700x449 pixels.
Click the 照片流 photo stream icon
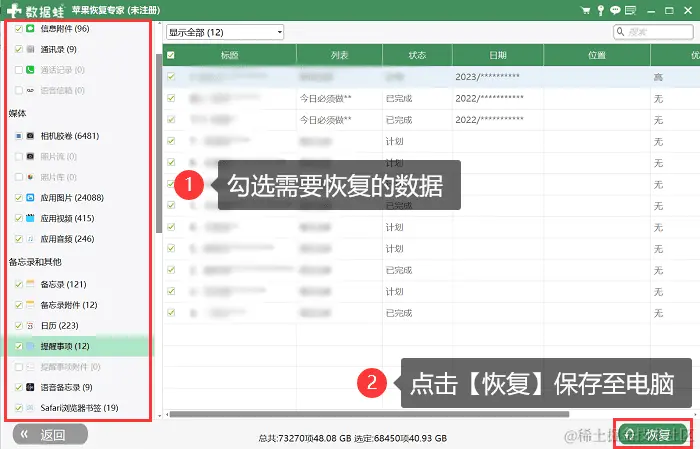click(x=30, y=156)
